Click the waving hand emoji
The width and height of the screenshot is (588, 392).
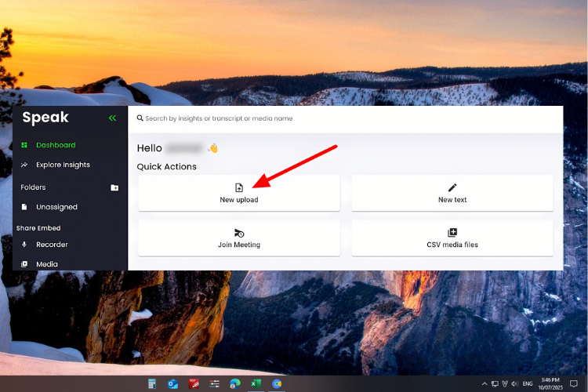point(213,148)
